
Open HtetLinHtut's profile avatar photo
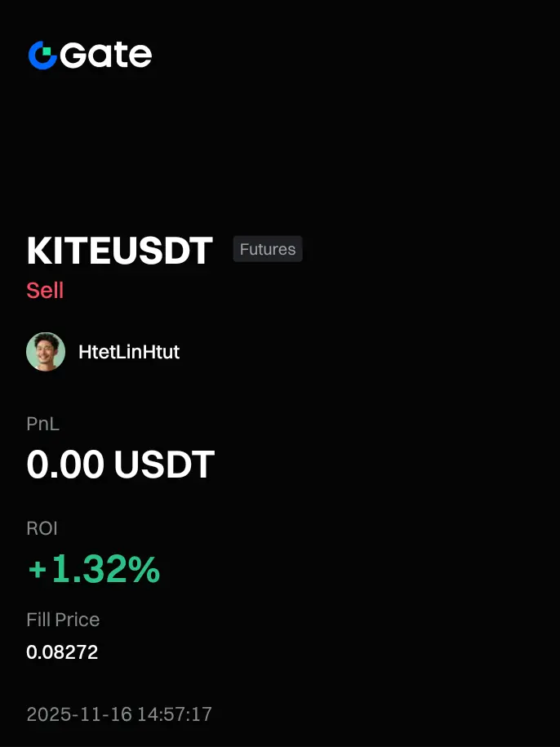coord(46,352)
